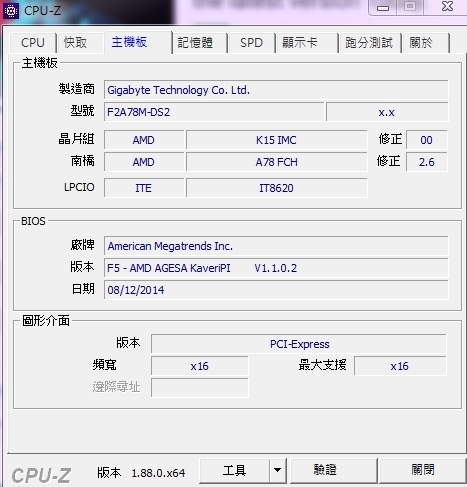The image size is (467, 487).
Task: Click the IT8620 LPCIO value
Action: point(277,188)
